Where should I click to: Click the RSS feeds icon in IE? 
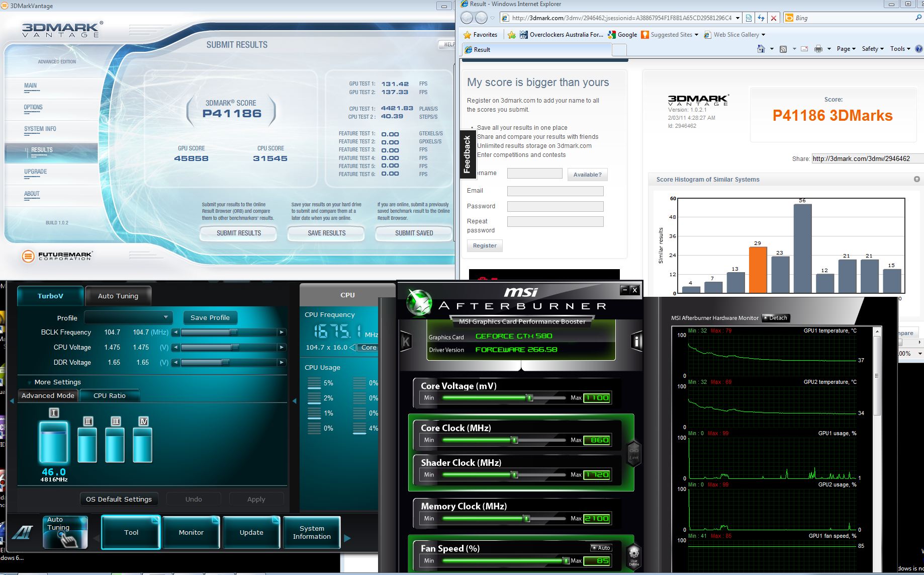click(x=783, y=49)
